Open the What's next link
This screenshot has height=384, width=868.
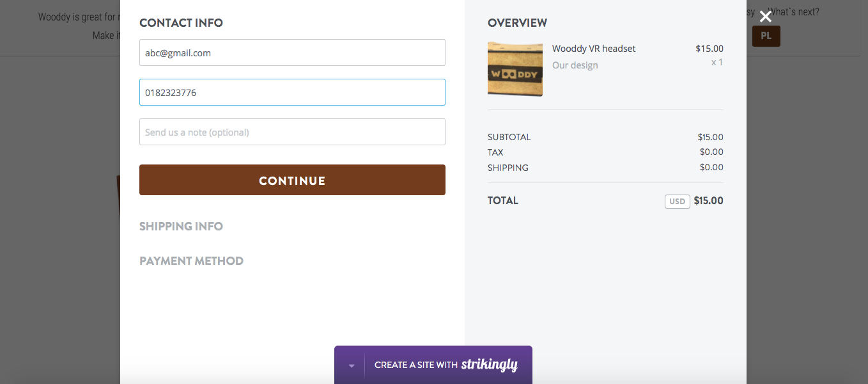(793, 12)
